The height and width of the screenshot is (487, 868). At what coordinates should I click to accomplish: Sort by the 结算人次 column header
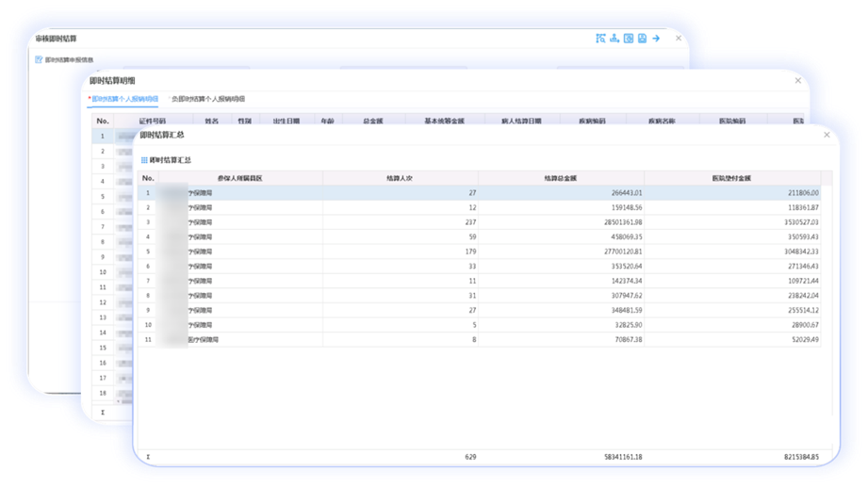pyautogui.click(x=400, y=178)
